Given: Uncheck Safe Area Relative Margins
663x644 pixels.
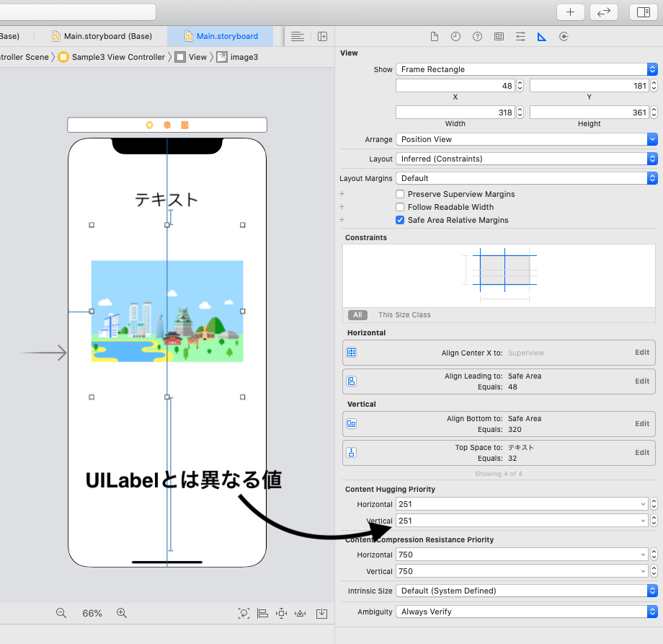Looking at the screenshot, I should [400, 220].
